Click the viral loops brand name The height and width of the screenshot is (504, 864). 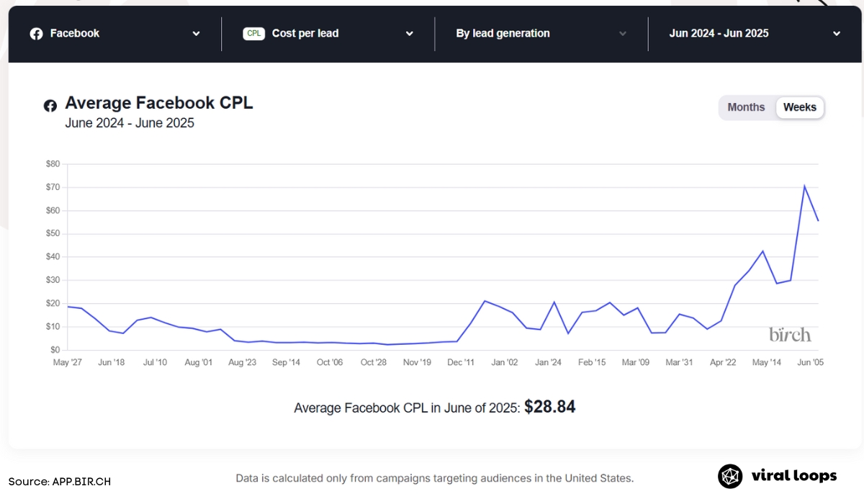pos(793,476)
